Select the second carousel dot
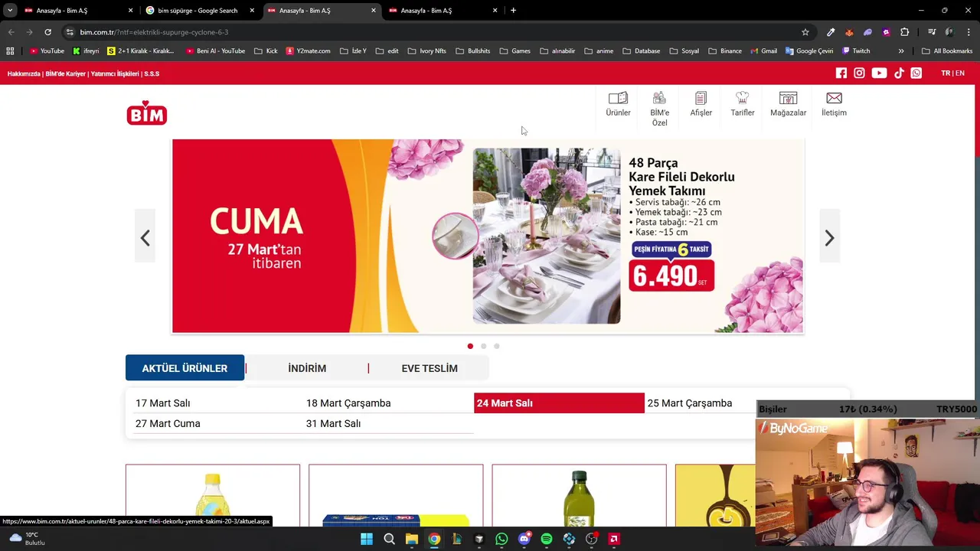 click(x=483, y=346)
